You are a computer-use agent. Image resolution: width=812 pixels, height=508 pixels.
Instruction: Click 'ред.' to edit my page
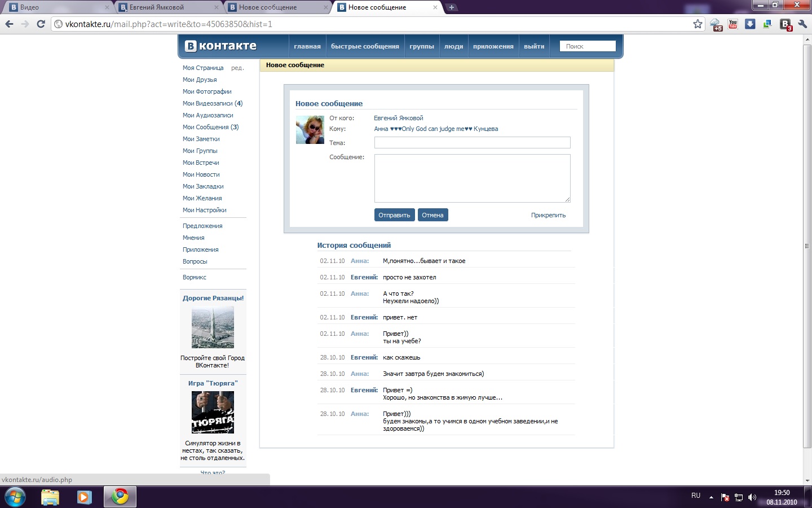[237, 68]
